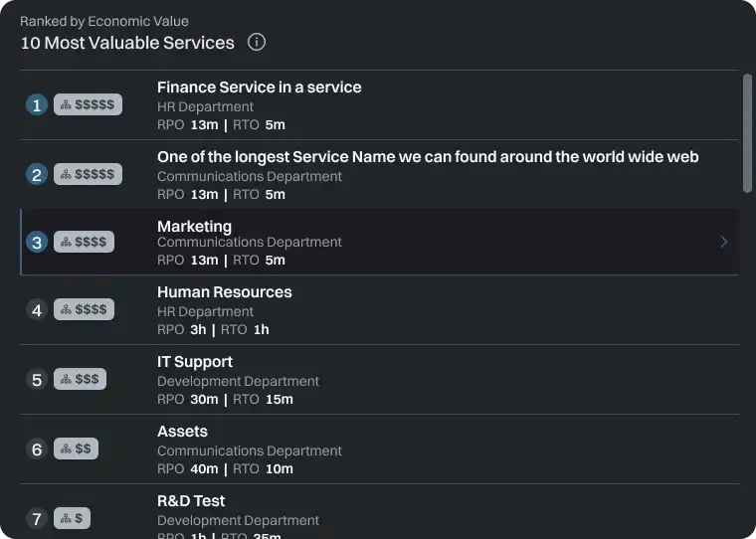Open the Human Resources service
The width and height of the screenshot is (756, 539).
pos(225,292)
